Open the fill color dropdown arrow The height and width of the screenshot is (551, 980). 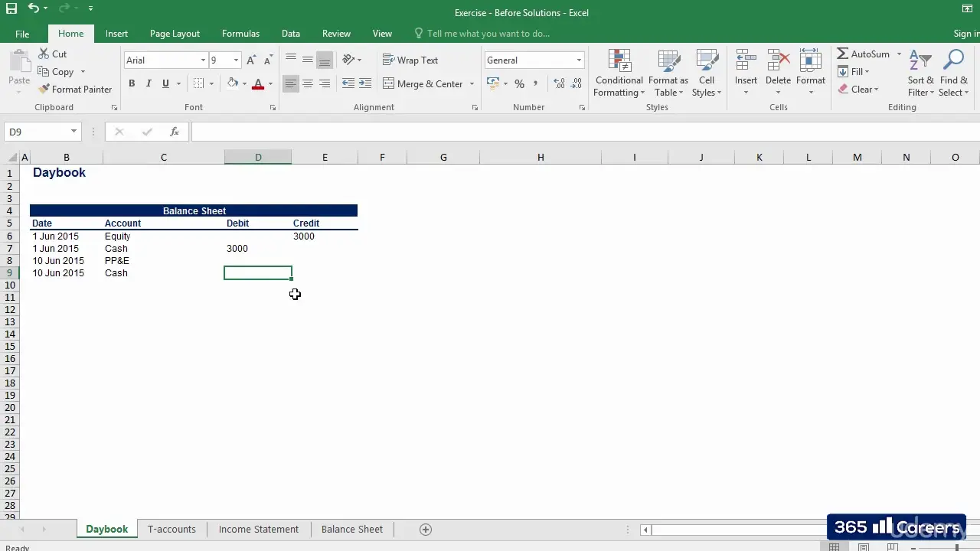pos(244,84)
